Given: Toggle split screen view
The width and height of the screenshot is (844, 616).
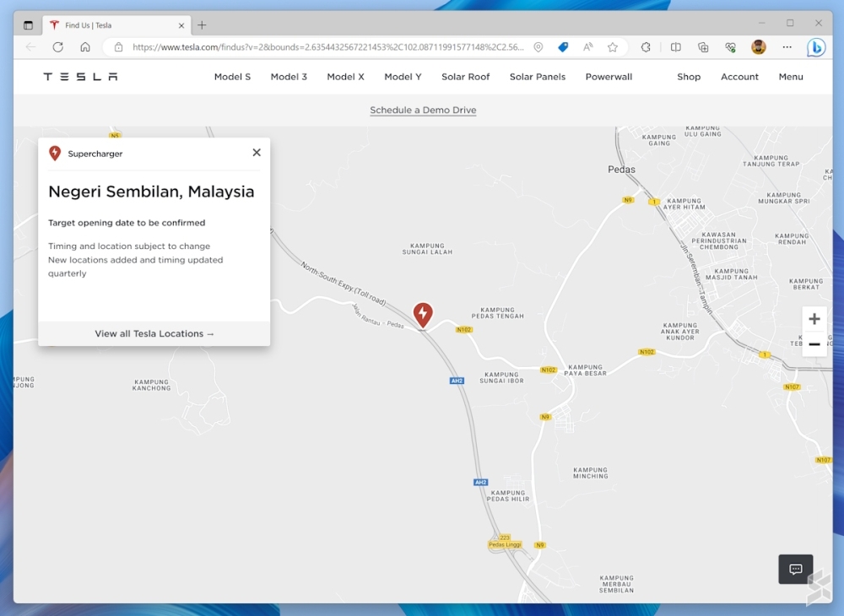Looking at the screenshot, I should [675, 47].
